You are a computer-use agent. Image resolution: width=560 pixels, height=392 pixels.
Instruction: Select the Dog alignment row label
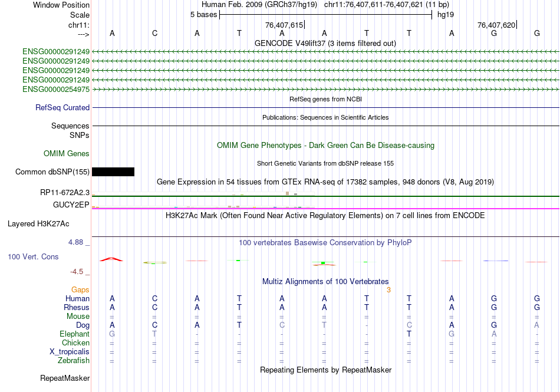(x=83, y=325)
